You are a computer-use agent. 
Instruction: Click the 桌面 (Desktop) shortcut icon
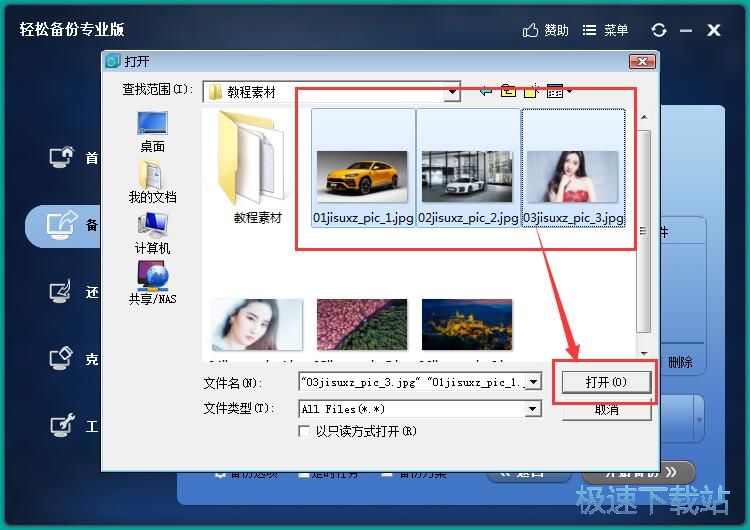[x=152, y=131]
